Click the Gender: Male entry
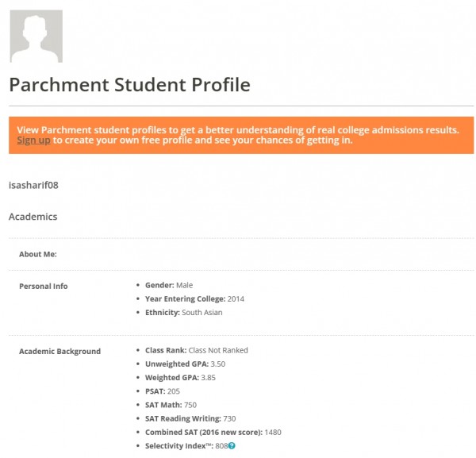This screenshot has width=476, height=458. [169, 285]
